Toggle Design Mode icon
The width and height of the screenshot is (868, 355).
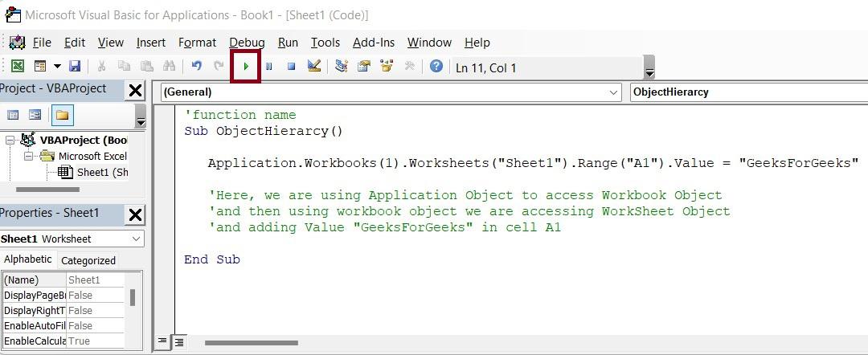[314, 67]
